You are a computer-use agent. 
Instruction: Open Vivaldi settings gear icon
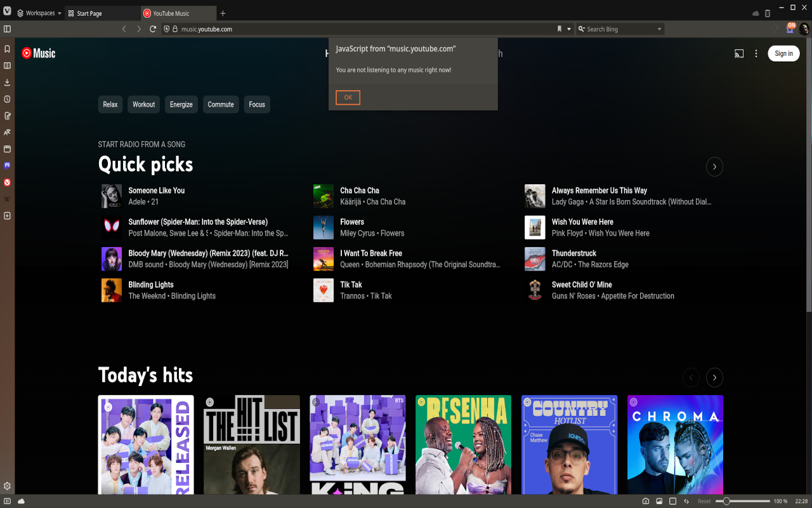pos(7,486)
